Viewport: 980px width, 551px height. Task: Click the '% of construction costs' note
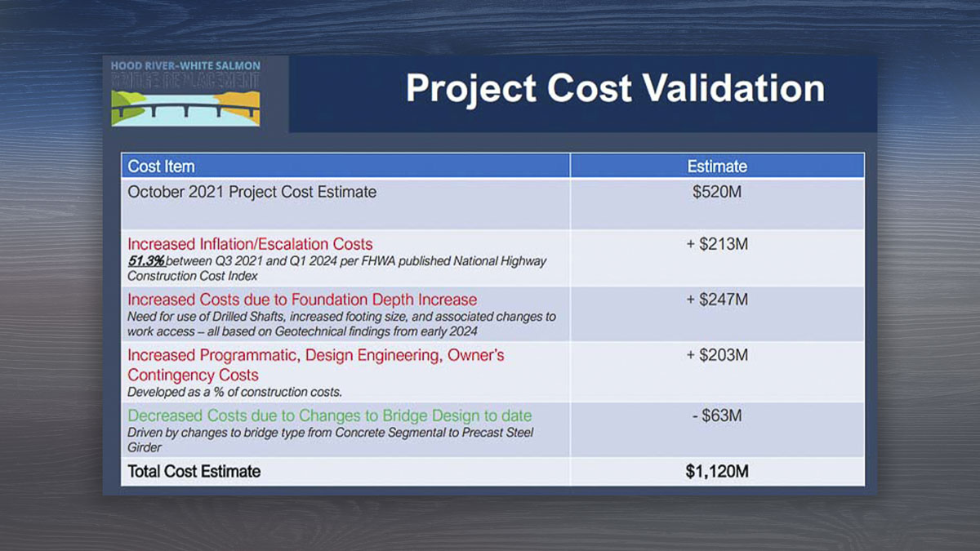tap(234, 392)
